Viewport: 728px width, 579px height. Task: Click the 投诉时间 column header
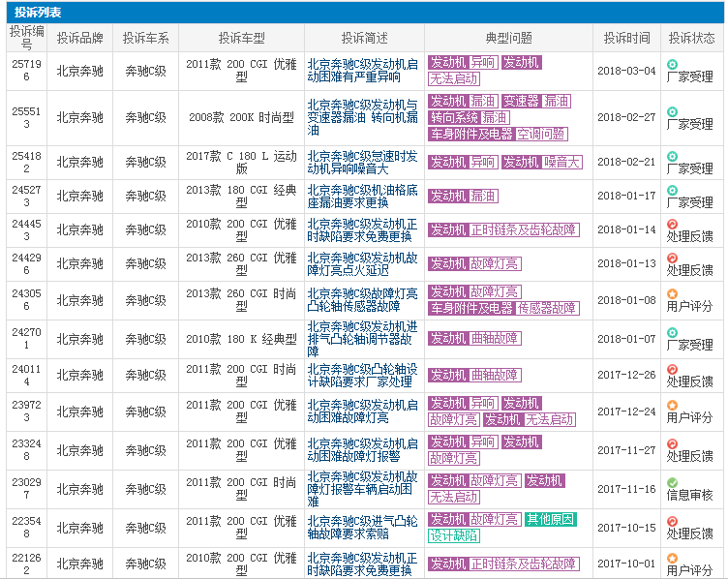(626, 38)
